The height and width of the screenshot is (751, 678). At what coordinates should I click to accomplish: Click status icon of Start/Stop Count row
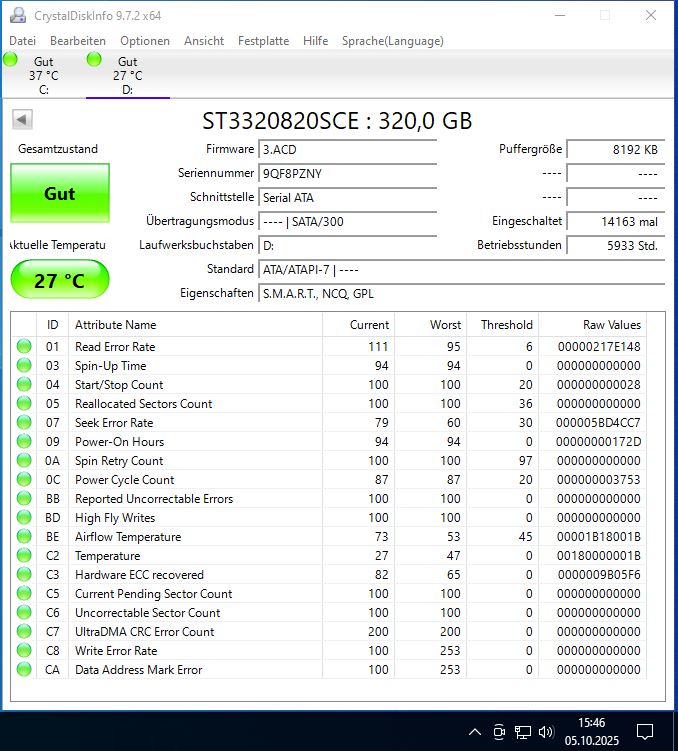pos(24,384)
